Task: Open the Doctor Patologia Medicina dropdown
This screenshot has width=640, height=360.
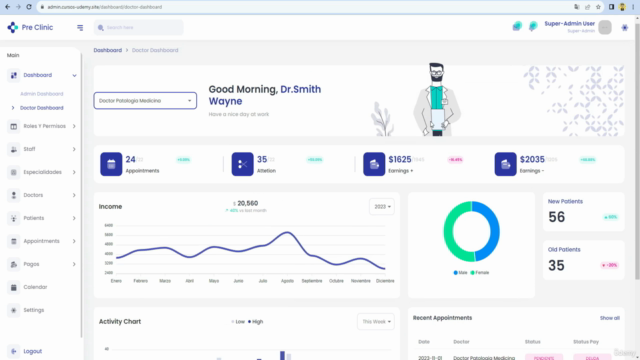Action: pos(145,100)
